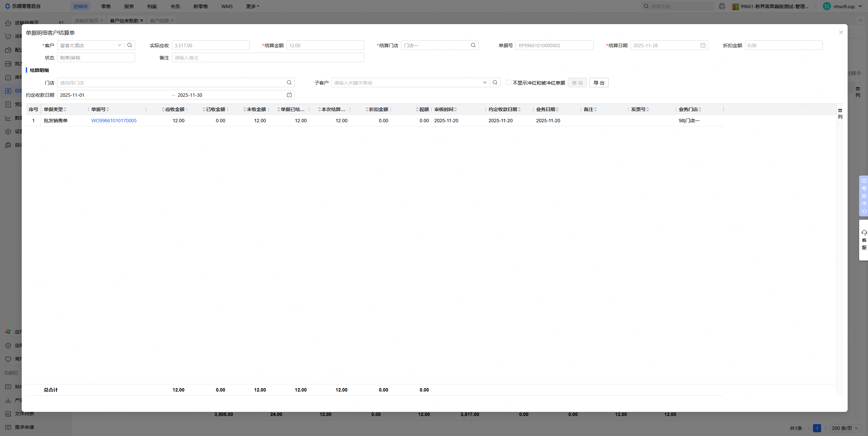Screen dimensions: 868x436
Task: Click the search icon beside customer field
Action: point(130,45)
